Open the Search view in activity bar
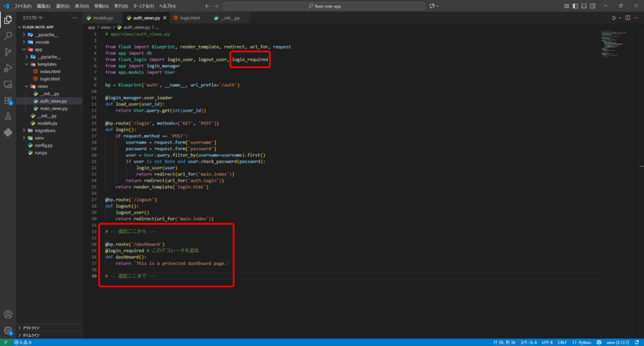The width and height of the screenshot is (644, 346). tap(8, 36)
